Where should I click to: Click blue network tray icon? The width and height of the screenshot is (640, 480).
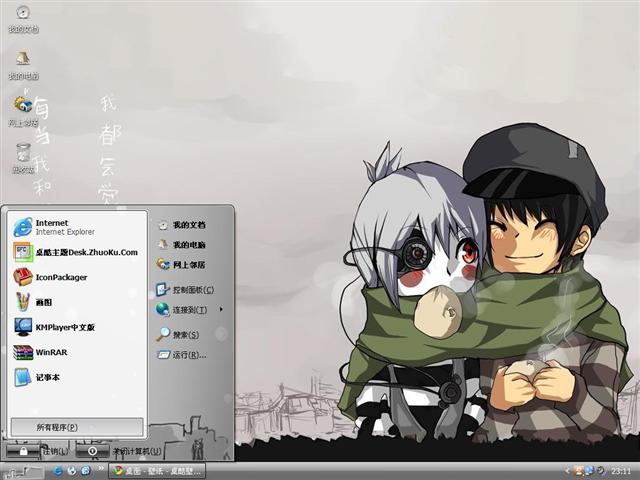[590, 471]
